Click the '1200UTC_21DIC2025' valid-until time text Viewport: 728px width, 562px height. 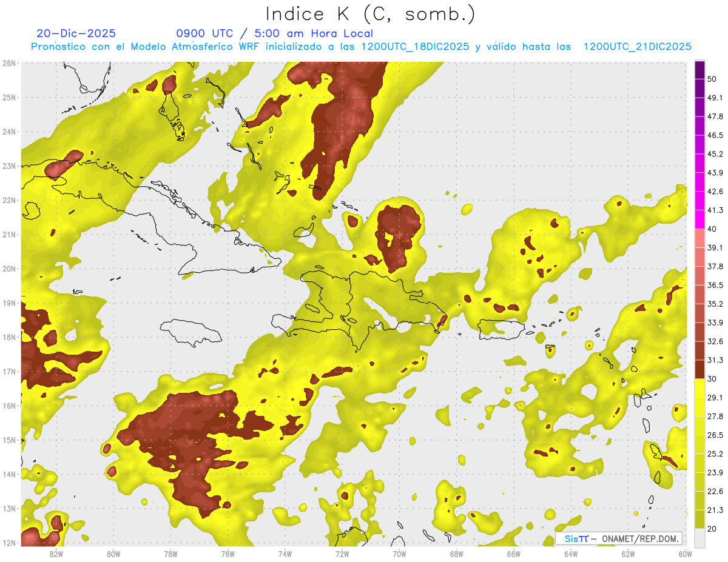coord(637,47)
